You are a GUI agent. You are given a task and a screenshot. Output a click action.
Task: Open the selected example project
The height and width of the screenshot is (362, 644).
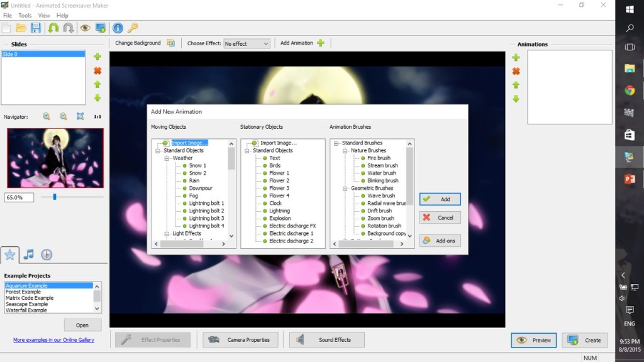pyautogui.click(x=82, y=325)
